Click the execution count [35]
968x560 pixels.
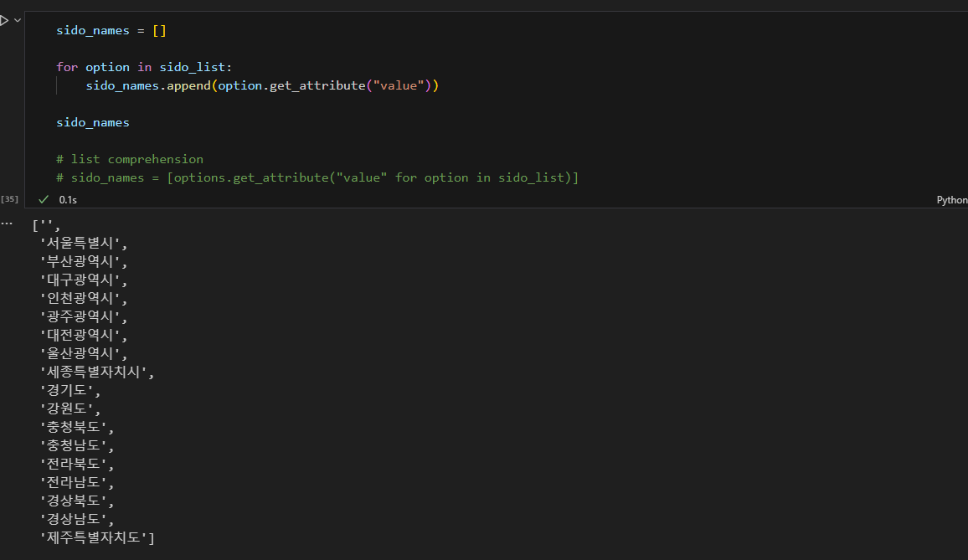pyautogui.click(x=9, y=199)
